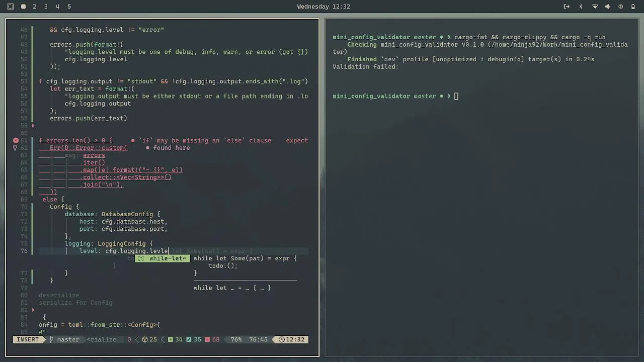Screen dimensions: 644x362
Task: Click 'logging: LoggingConfig {' on line 75
Action: (109, 243)
